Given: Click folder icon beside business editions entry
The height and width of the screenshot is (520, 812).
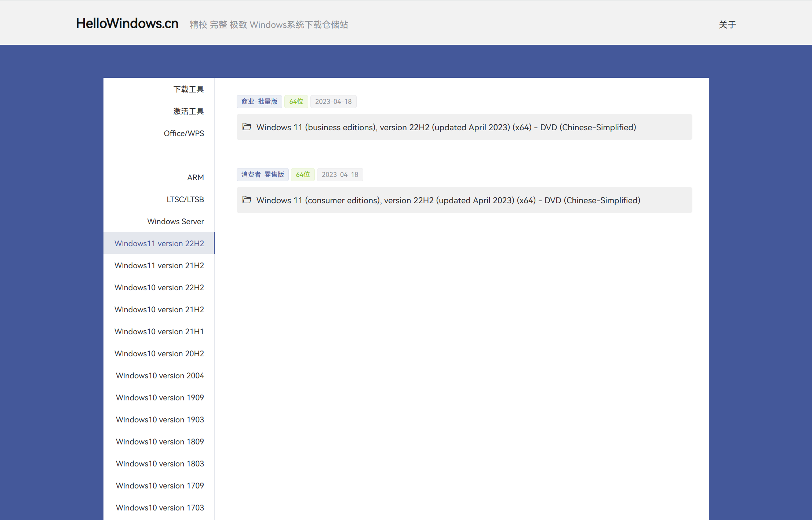Looking at the screenshot, I should (247, 127).
